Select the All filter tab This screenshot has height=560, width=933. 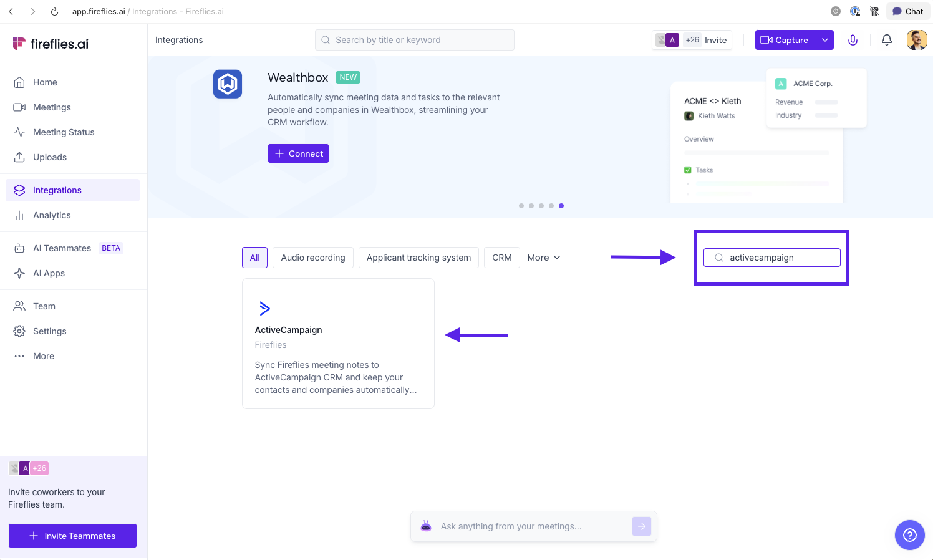(254, 258)
